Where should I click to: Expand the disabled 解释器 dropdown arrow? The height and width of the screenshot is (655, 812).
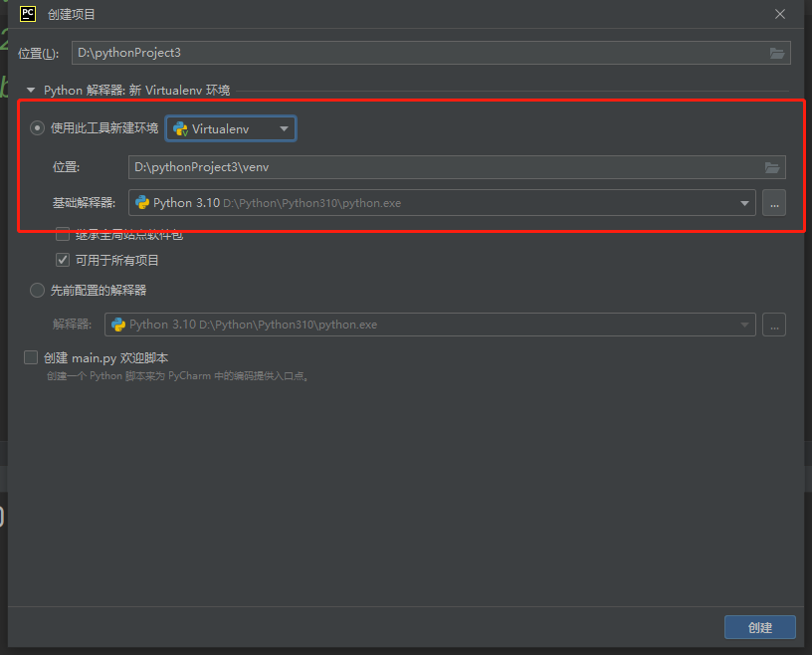pos(744,325)
